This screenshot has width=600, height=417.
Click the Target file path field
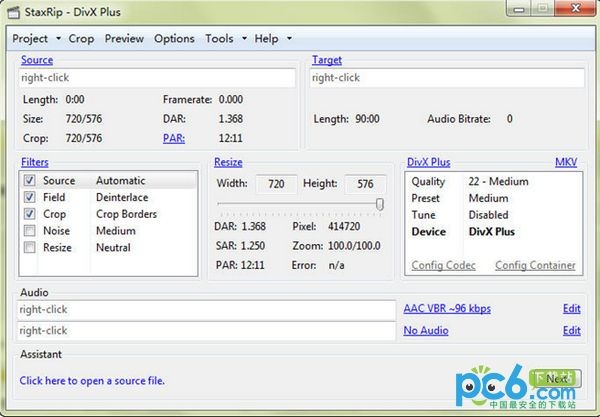click(447, 78)
